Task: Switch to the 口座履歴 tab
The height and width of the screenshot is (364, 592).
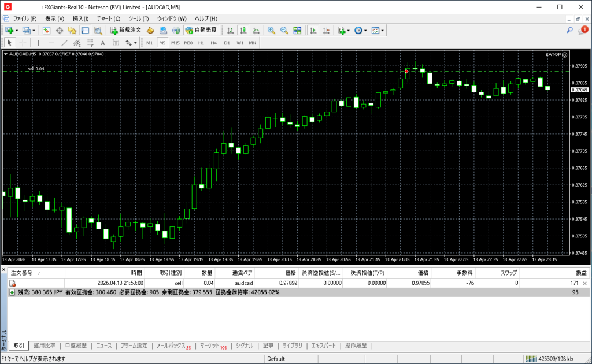Action: pyautogui.click(x=75, y=346)
